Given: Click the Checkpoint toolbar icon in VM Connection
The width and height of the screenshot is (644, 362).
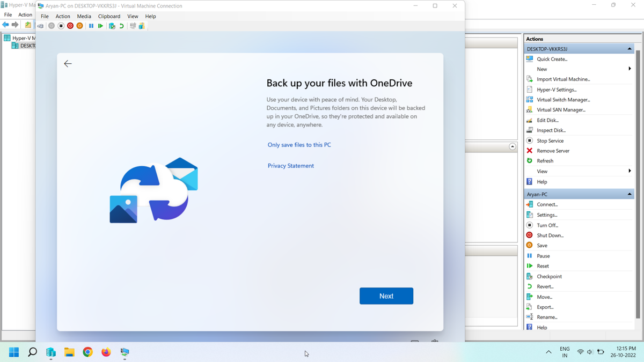Looking at the screenshot, I should coord(112,26).
